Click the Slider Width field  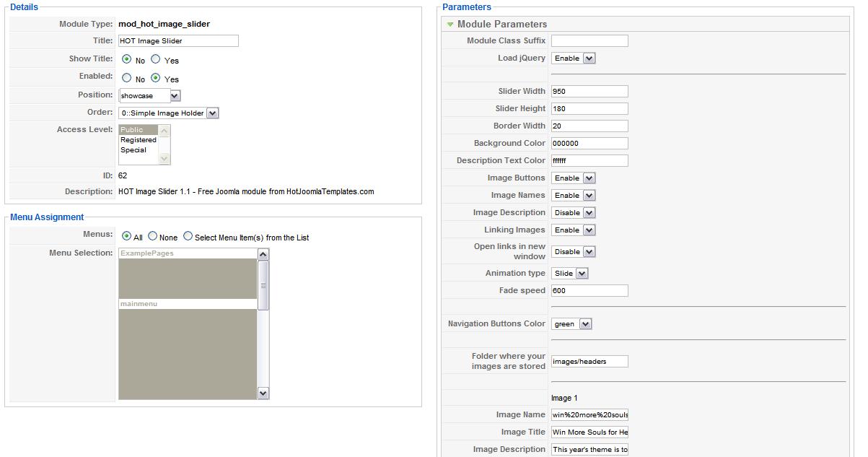point(589,92)
